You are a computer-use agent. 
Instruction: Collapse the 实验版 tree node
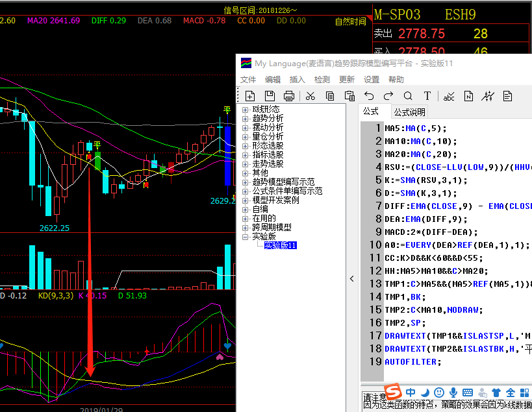click(x=246, y=237)
